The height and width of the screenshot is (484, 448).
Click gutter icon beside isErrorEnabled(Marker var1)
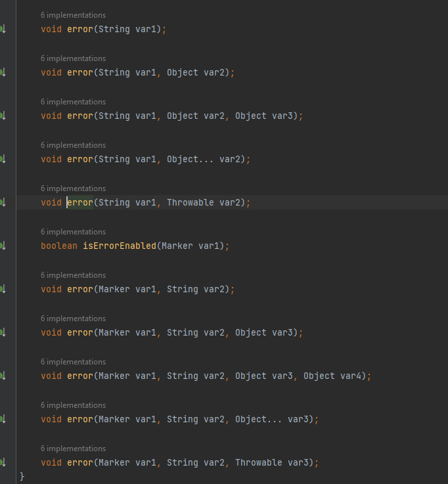3,246
